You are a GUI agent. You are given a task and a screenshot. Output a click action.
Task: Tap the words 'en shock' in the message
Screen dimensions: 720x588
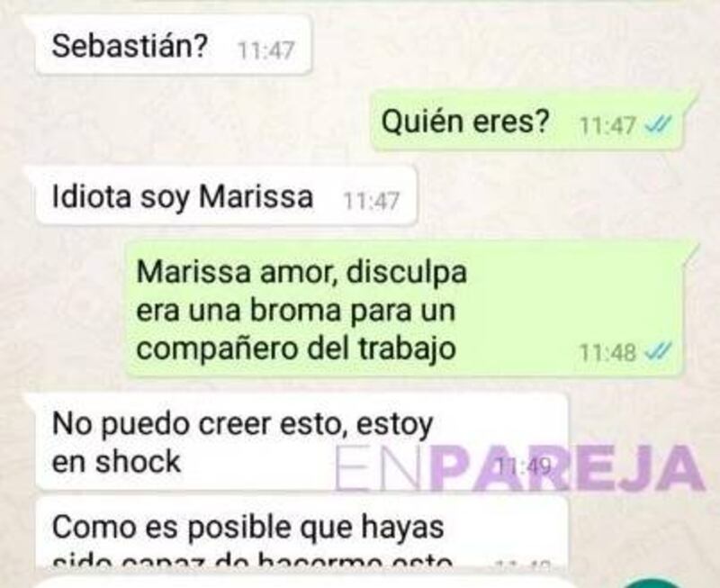coord(116,461)
